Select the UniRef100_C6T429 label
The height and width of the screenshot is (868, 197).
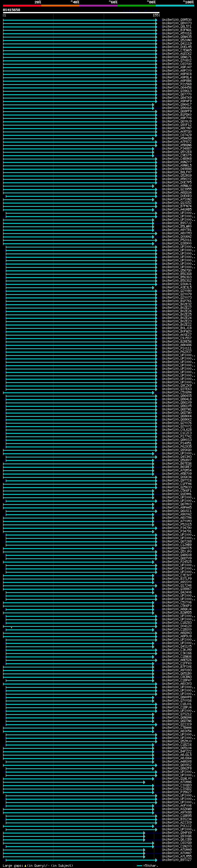click(x=176, y=135)
